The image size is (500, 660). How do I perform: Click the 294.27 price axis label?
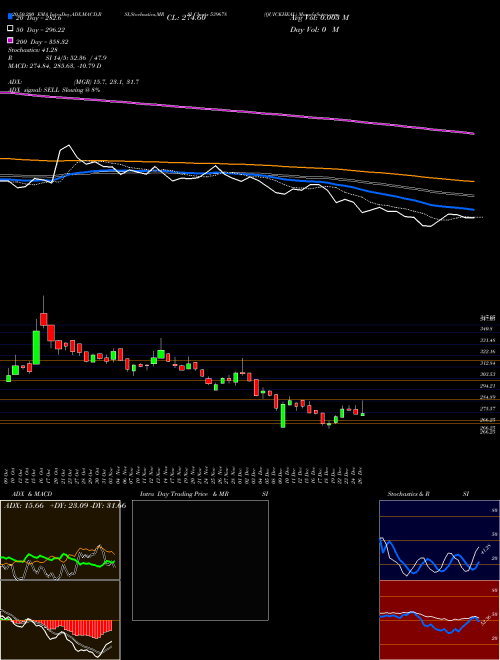[488, 386]
